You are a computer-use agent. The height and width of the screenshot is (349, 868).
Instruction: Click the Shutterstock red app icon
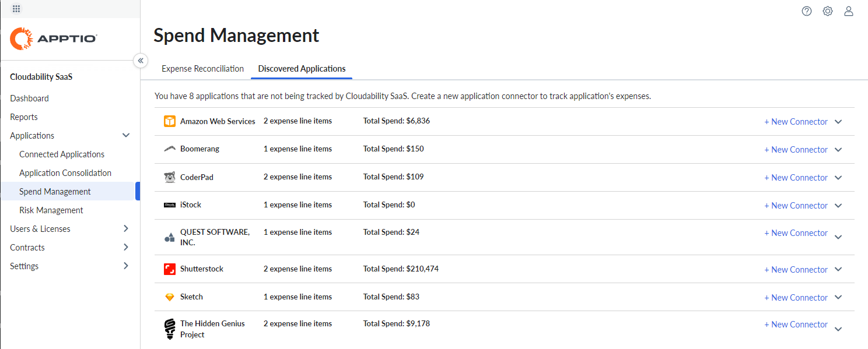coord(169,269)
